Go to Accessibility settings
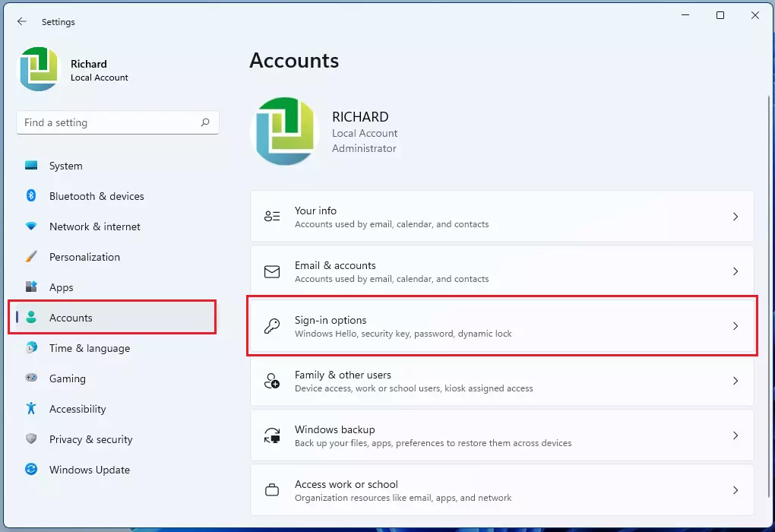Image resolution: width=775 pixels, height=532 pixels. tap(117, 409)
